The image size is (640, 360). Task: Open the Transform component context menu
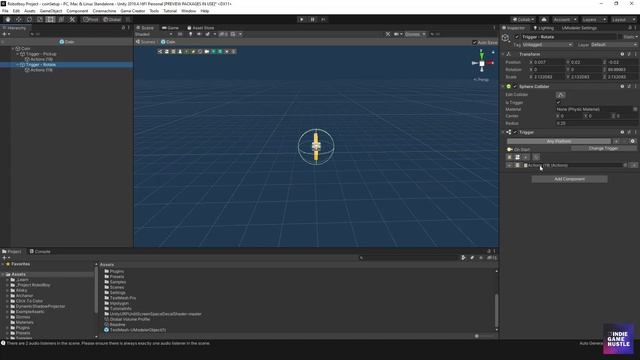click(636, 54)
